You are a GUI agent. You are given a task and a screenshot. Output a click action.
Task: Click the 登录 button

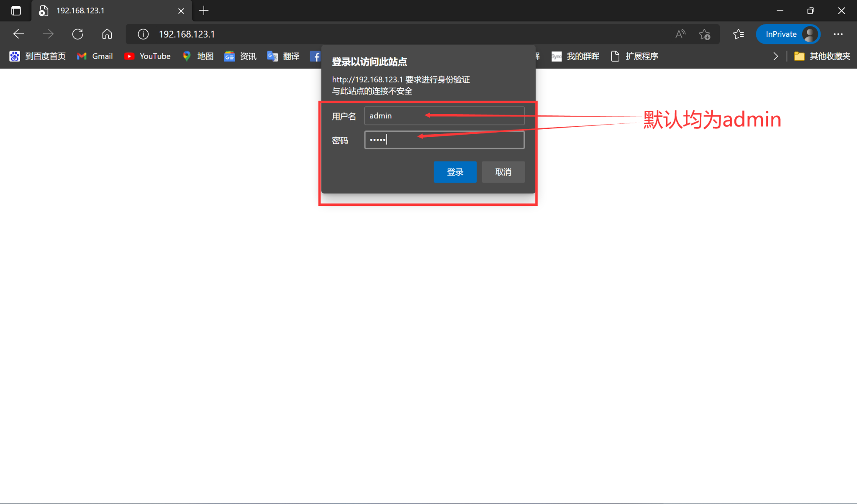(x=455, y=172)
